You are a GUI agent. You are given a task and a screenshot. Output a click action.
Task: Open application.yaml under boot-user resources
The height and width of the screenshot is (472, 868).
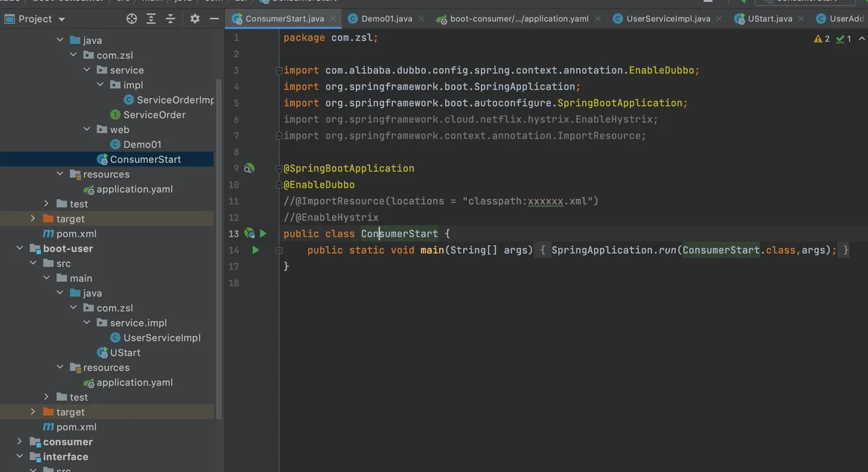coord(128,382)
